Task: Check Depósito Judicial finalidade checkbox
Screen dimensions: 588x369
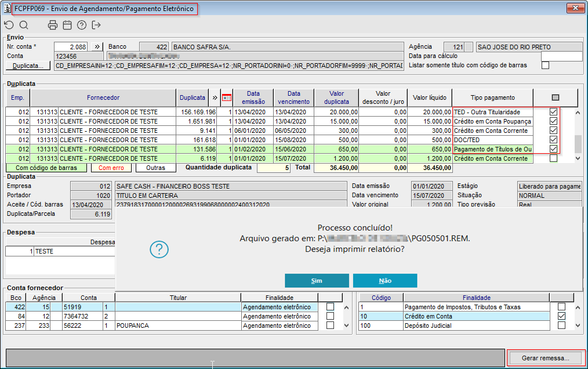Action: [561, 325]
